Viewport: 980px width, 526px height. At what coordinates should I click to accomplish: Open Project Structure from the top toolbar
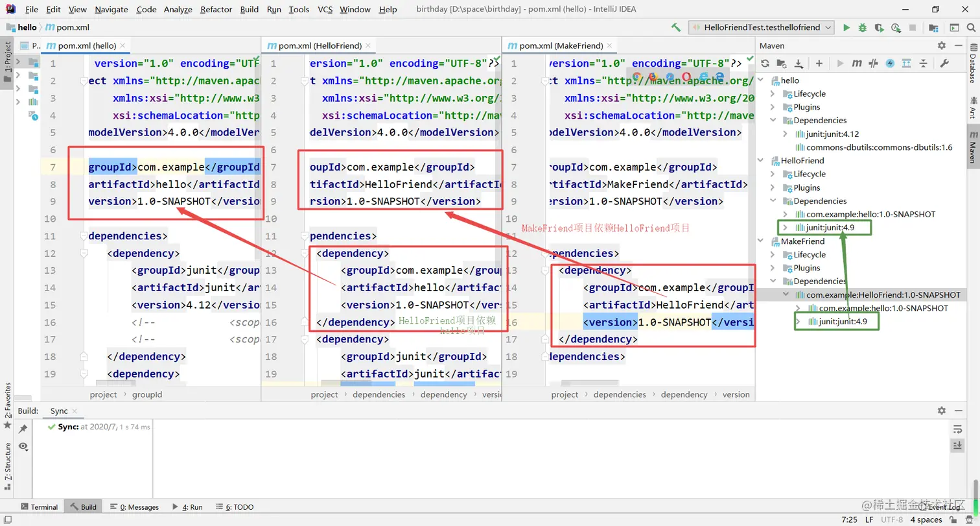(934, 28)
